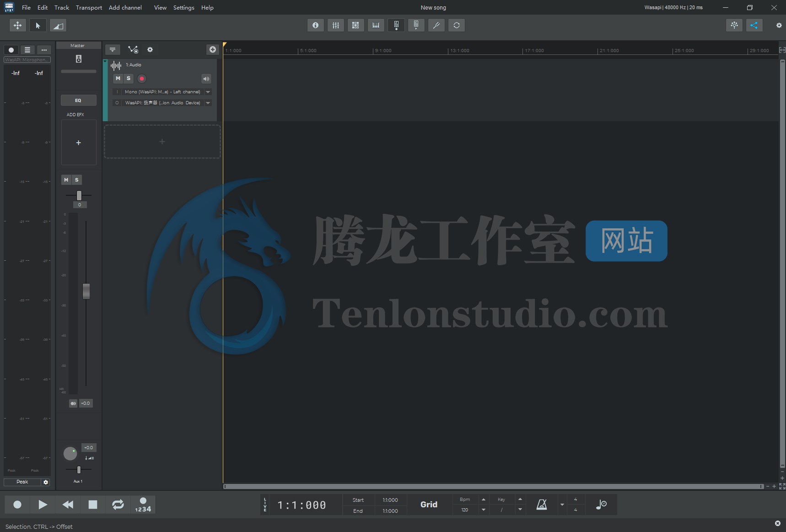Mute the Master channel
Screen dimensions: 786x532
coord(66,180)
